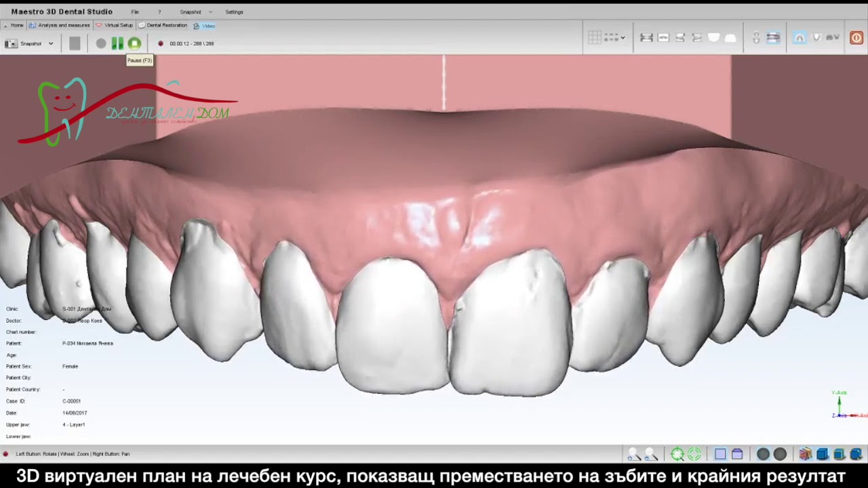Click the Clinic S-001 value

tap(87, 309)
